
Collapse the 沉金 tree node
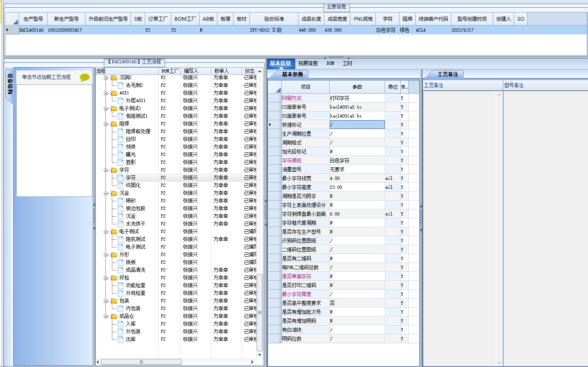[x=106, y=193]
